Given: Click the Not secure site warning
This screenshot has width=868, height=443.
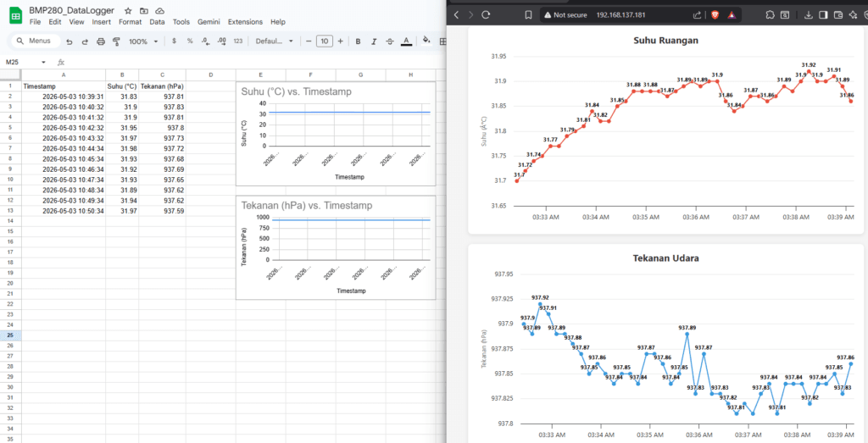Looking at the screenshot, I should pyautogui.click(x=565, y=15).
